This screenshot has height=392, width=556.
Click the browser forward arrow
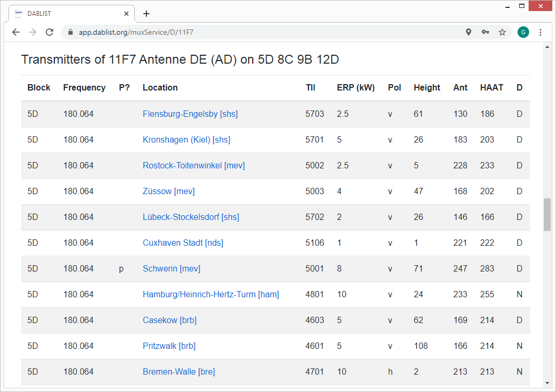[x=33, y=32]
